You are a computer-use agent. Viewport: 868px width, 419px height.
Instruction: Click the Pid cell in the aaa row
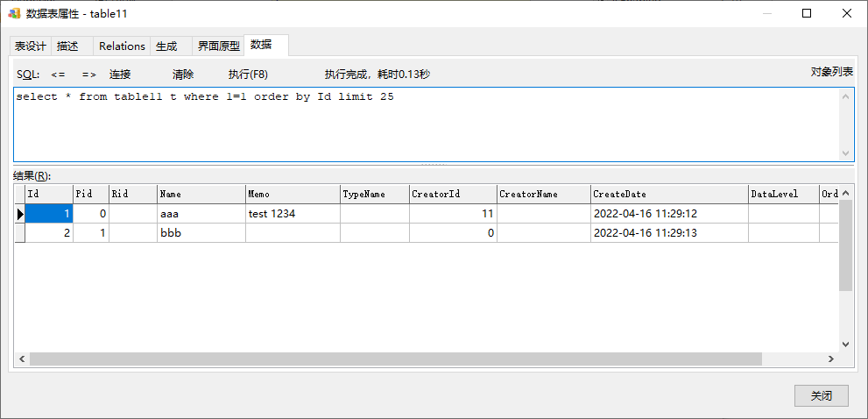tap(91, 214)
